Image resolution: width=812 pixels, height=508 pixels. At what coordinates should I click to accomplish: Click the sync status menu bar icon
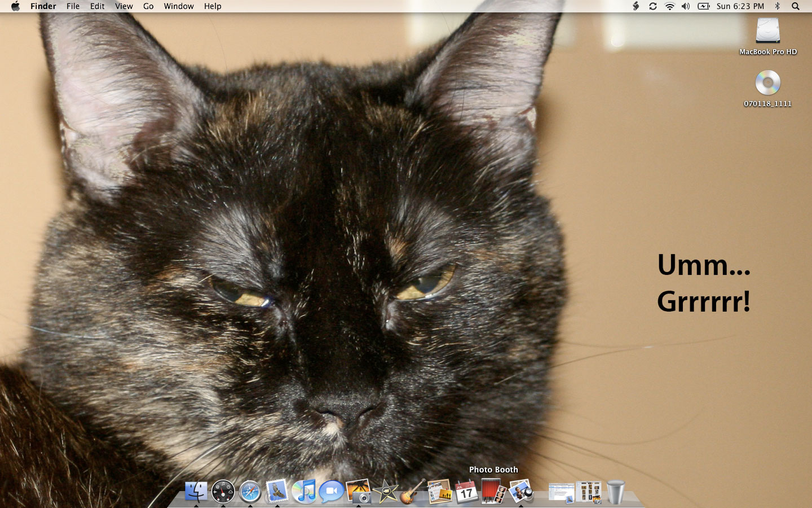tap(652, 6)
